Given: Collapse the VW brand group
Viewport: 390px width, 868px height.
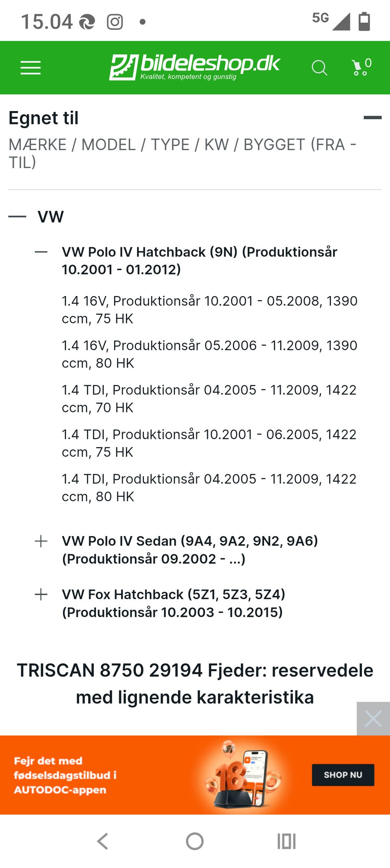Looking at the screenshot, I should [x=17, y=216].
